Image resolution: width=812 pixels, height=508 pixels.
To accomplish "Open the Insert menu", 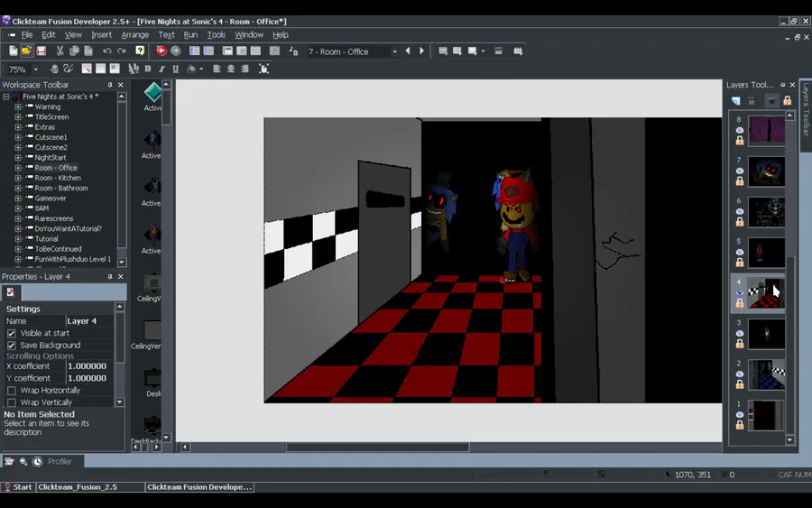I will coord(101,34).
